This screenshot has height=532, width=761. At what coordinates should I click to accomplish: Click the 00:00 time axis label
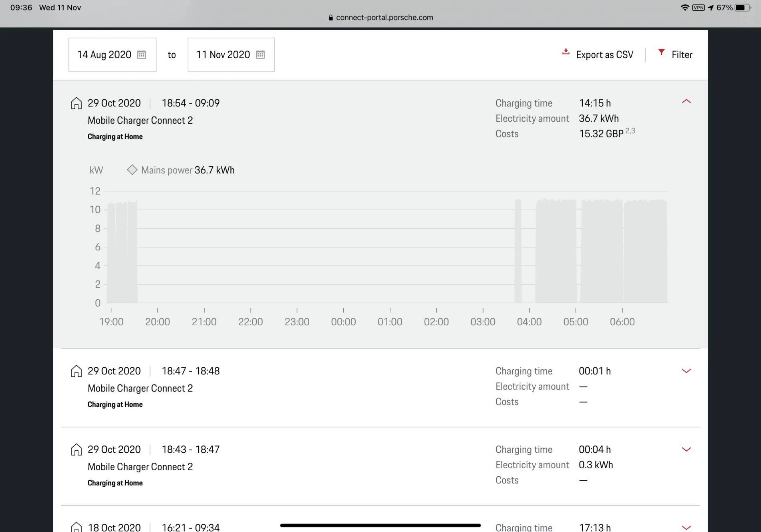coord(343,322)
